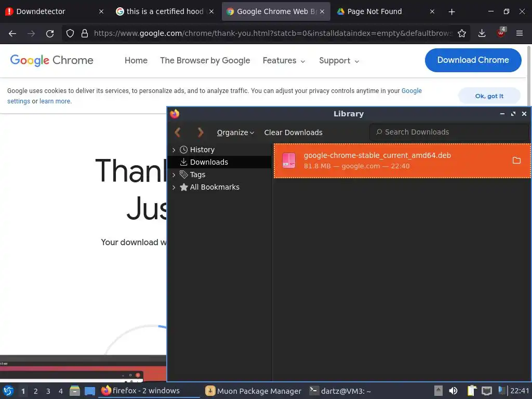Switch to the Page Not Found tab
This screenshot has width=532, height=399.
[386, 11]
